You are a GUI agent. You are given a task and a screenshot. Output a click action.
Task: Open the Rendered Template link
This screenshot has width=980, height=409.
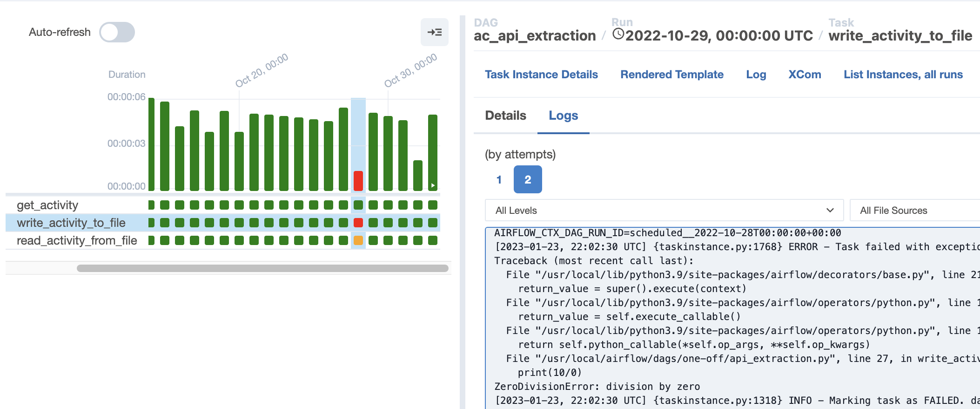[x=671, y=75]
